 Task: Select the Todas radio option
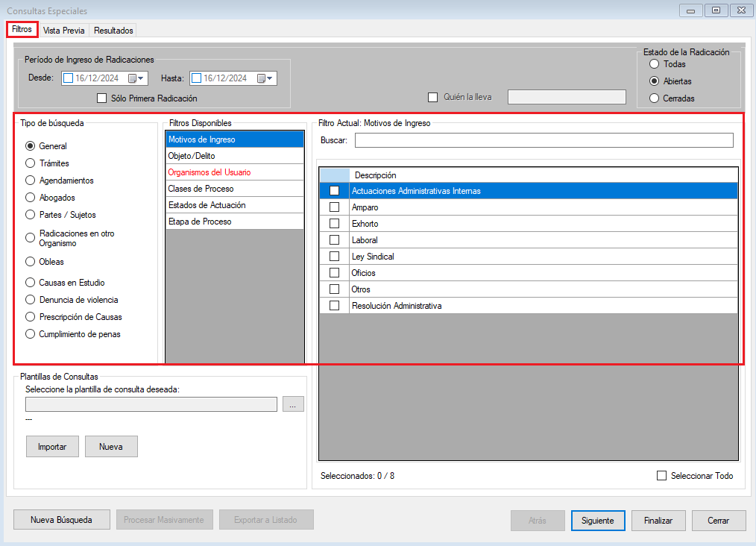654,64
